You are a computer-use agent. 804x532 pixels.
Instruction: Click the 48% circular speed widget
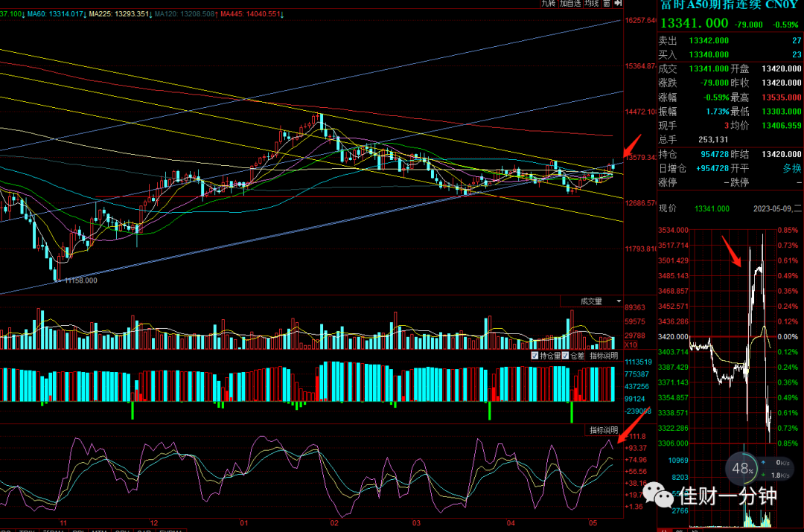tap(742, 469)
